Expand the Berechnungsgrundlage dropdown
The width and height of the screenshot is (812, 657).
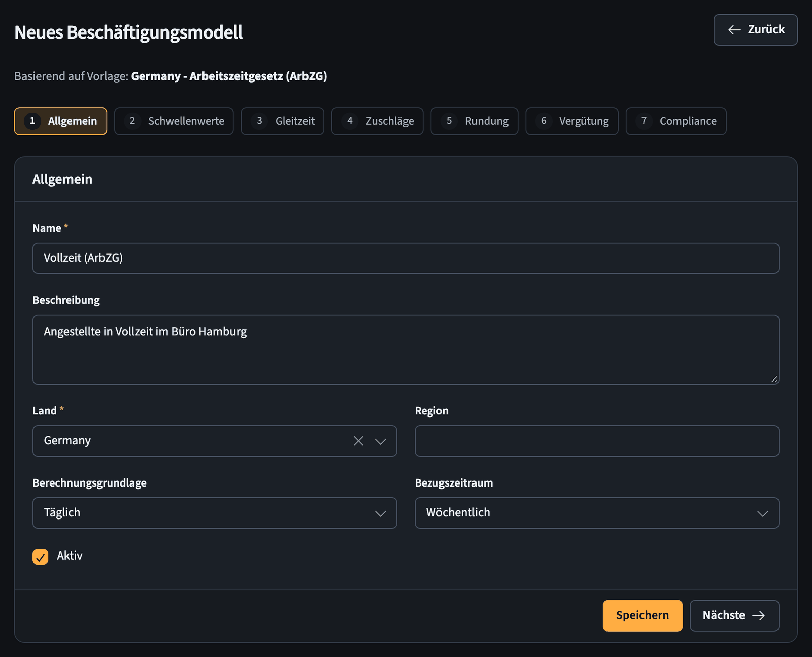point(215,513)
